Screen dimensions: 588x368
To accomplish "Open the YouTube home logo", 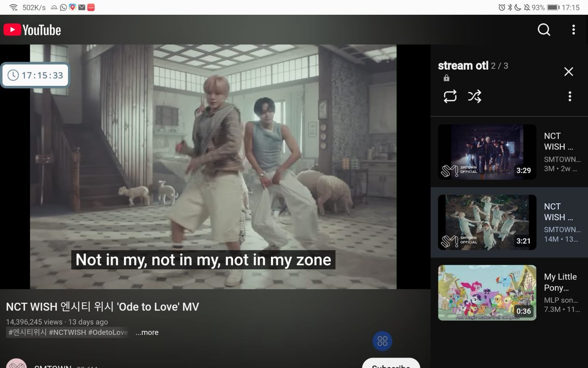I will 32,30.
